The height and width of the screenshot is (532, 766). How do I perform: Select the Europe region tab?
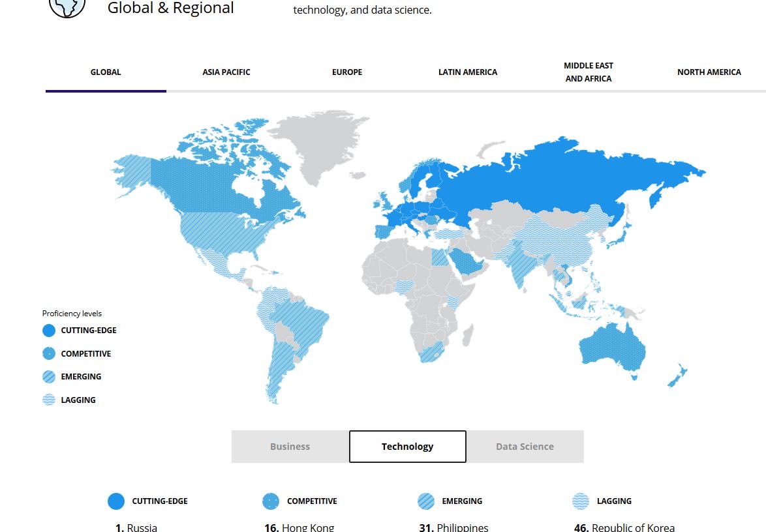[x=347, y=72]
